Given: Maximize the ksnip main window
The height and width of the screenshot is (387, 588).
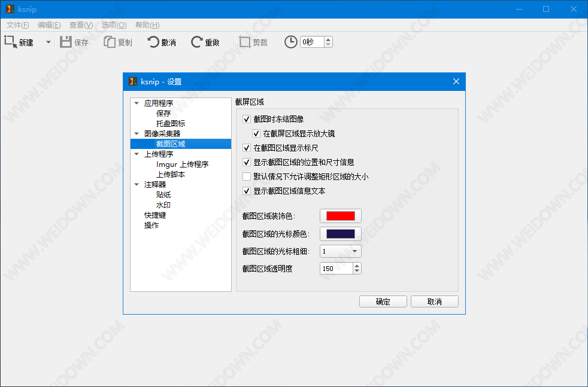Looking at the screenshot, I should point(546,9).
